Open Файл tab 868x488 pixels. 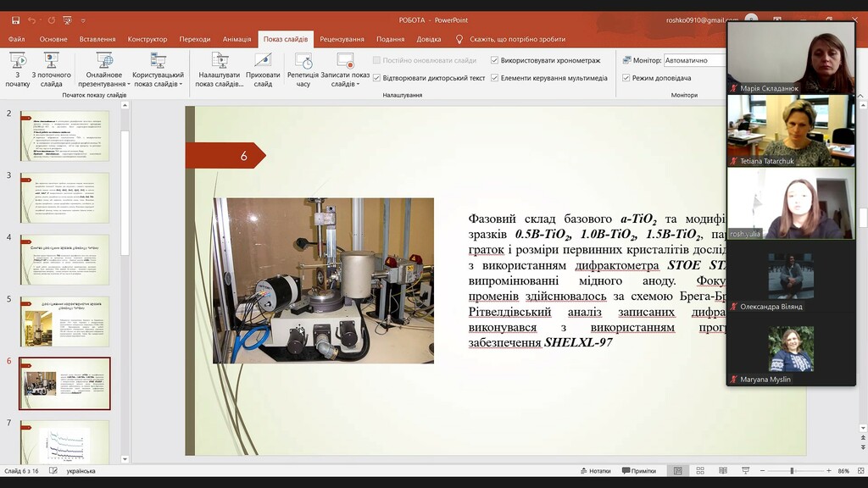click(x=17, y=39)
